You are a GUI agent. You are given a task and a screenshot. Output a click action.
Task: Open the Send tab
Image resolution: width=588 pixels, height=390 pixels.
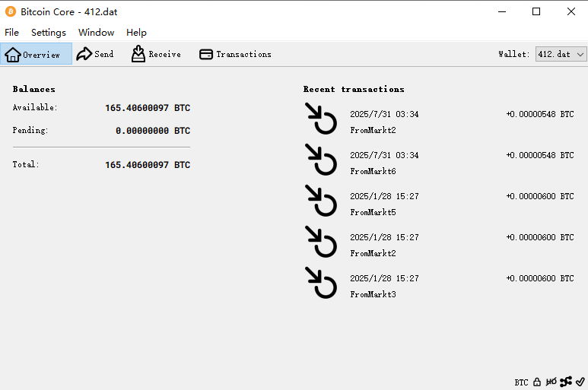(x=95, y=54)
